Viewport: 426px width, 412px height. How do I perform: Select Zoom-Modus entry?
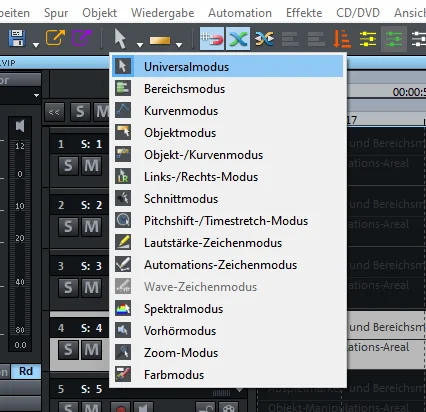pos(228,353)
